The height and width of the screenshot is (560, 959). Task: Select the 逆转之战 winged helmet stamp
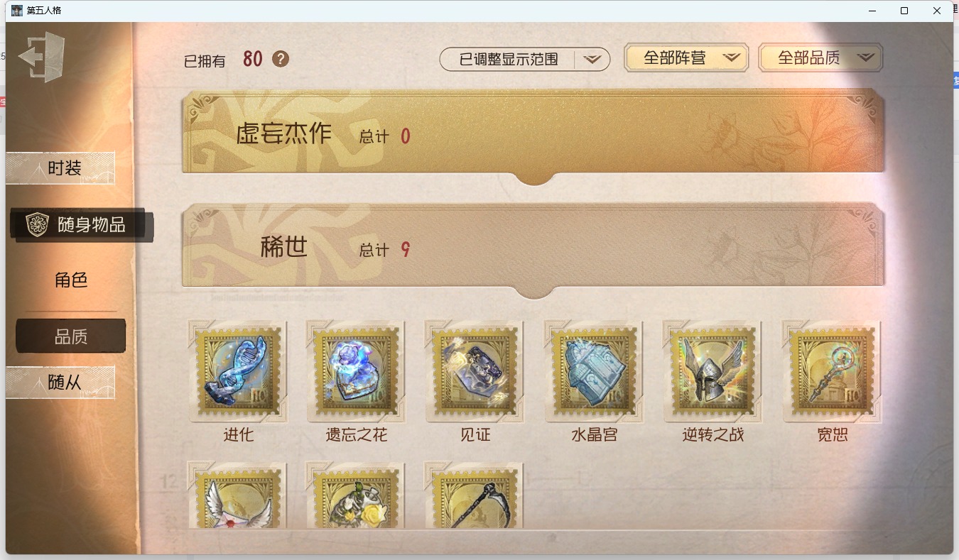(713, 371)
